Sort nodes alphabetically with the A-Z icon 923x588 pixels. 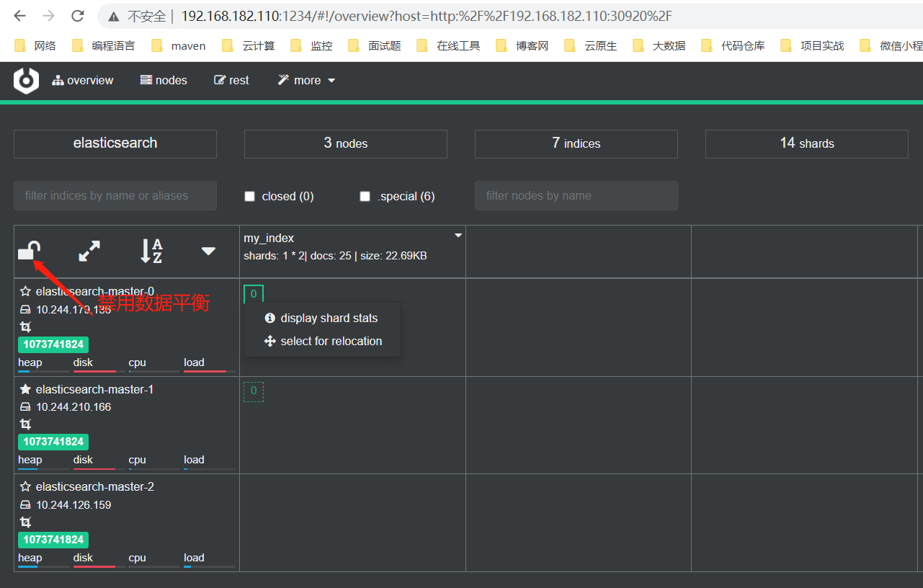click(x=151, y=251)
